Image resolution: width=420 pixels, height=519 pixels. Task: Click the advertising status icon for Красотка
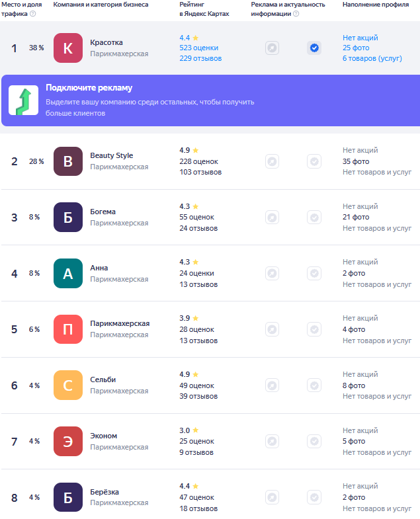click(272, 48)
